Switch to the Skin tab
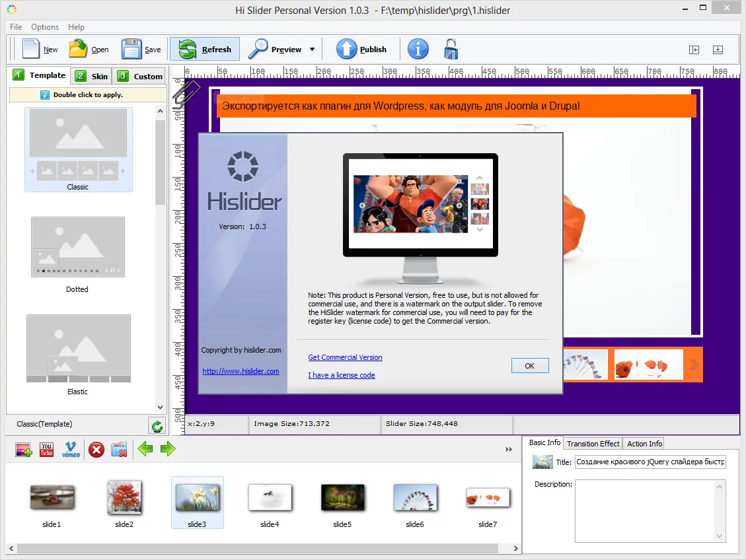Image resolution: width=746 pixels, height=560 pixels. (x=93, y=76)
